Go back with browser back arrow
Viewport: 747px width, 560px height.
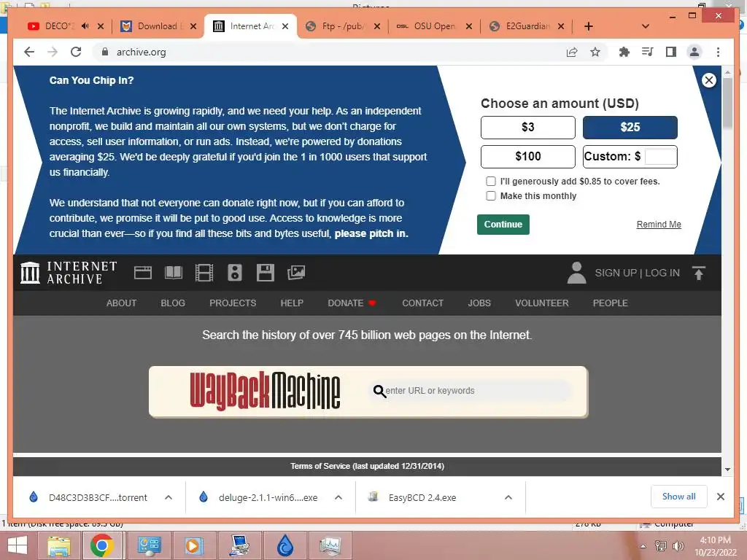(x=29, y=52)
